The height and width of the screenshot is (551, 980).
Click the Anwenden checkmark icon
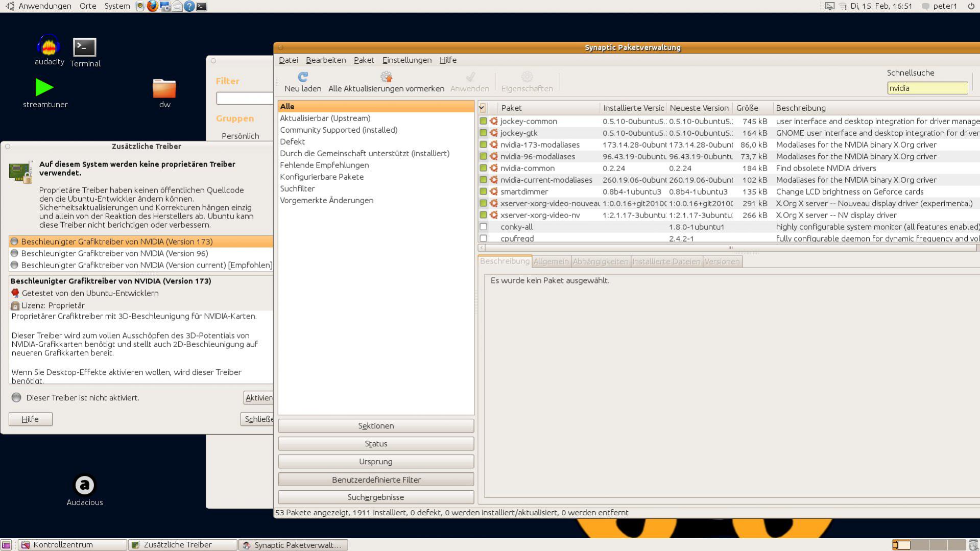pos(470,77)
